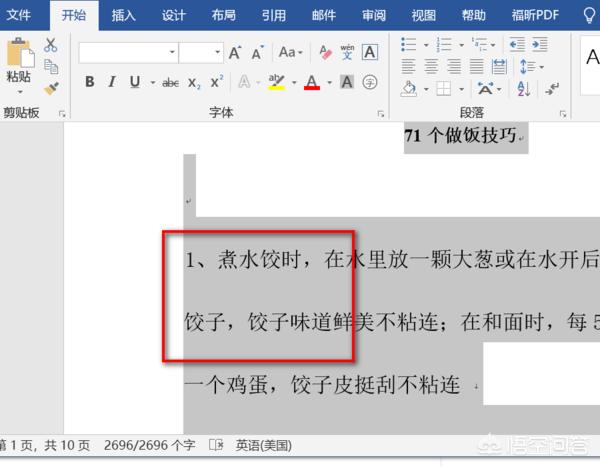Screen dimensions: 600x467
Task: Switch to the 插入 Insert tab
Action: click(x=124, y=15)
